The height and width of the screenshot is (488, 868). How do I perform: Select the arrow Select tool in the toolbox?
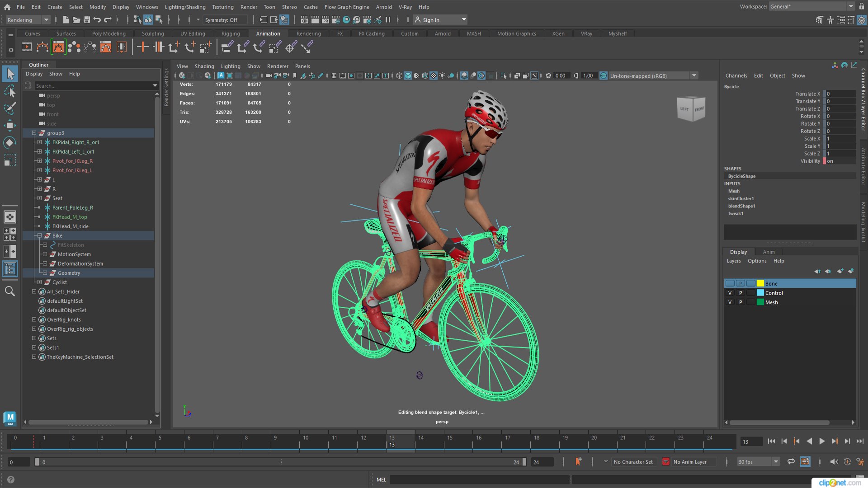pos(10,74)
